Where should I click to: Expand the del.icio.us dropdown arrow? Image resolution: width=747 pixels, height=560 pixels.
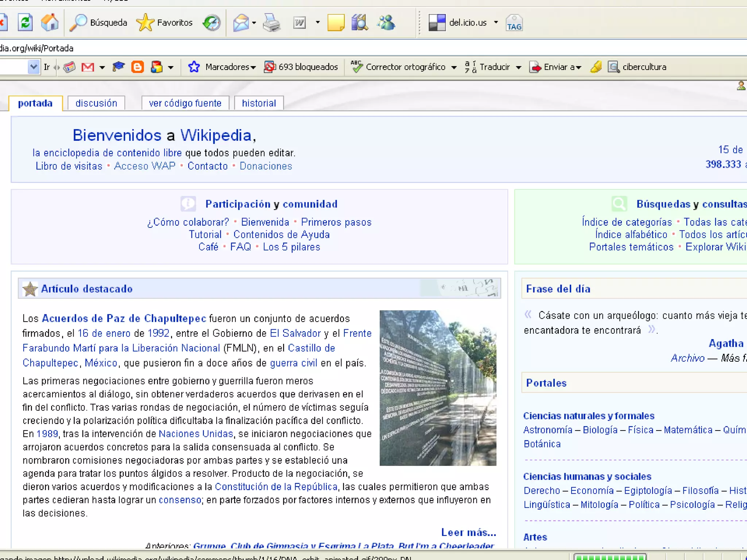point(496,23)
